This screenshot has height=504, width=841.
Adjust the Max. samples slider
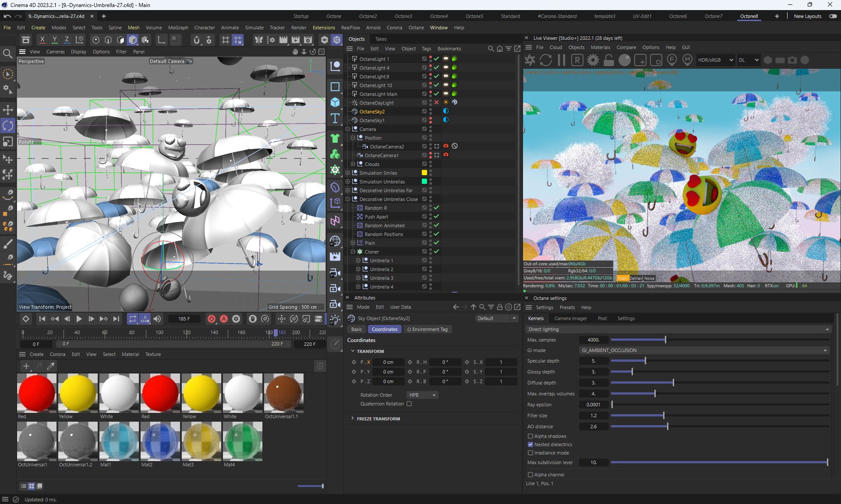pyautogui.click(x=665, y=340)
